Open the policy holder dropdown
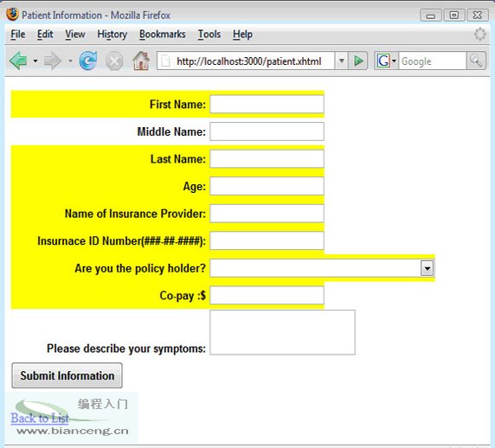The width and height of the screenshot is (495, 448). (427, 268)
